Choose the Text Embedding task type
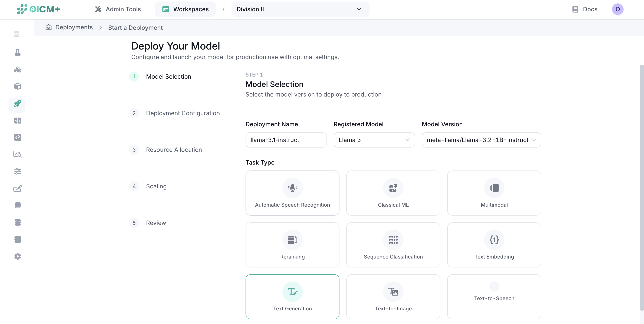Screen dimensions: 644x324 point(494,245)
